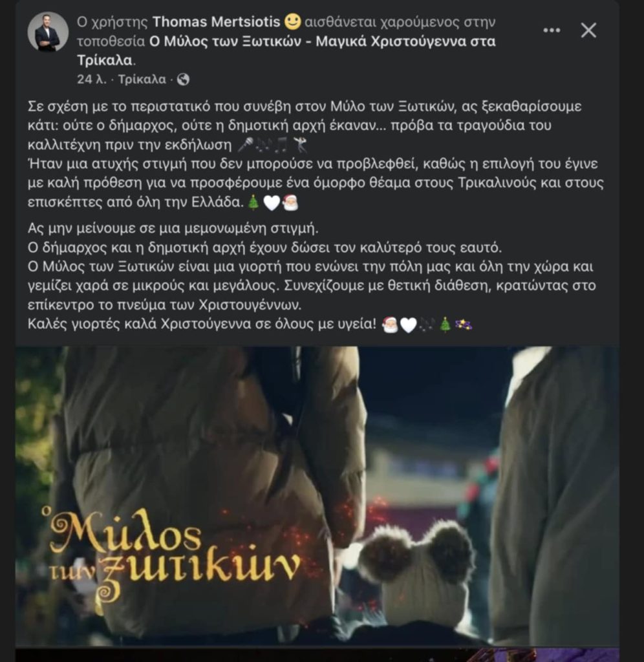Click the Santa emoji after Ελλάδα
Screen dimensions: 644x662
click(290, 202)
